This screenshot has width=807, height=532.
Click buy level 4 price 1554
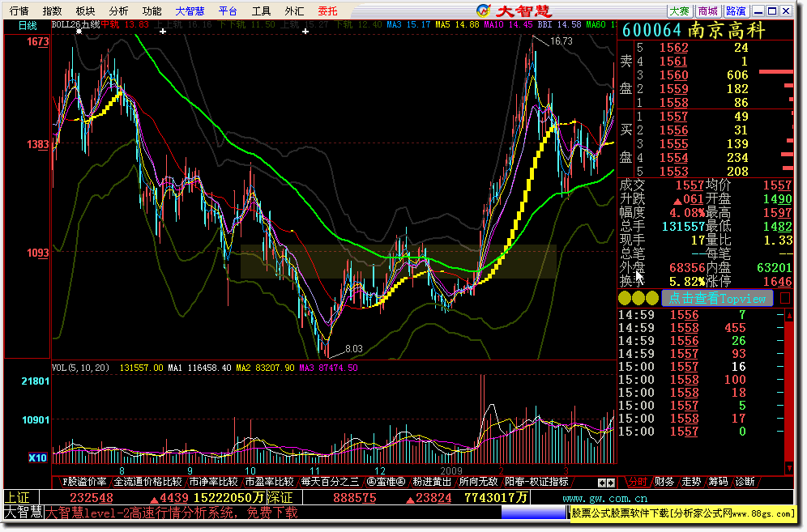pyautogui.click(x=673, y=158)
